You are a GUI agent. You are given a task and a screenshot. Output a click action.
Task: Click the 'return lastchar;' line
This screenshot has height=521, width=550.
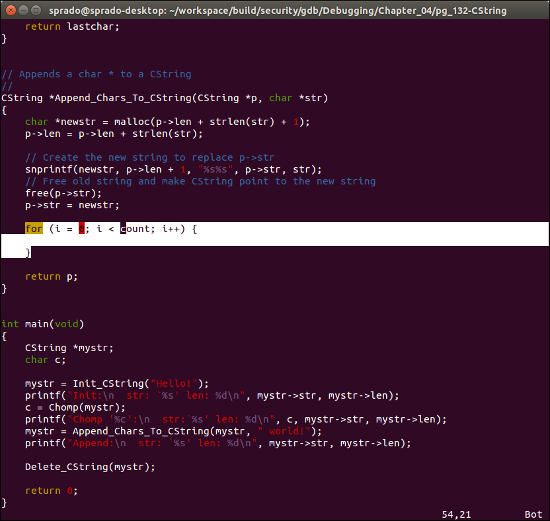coord(72,27)
